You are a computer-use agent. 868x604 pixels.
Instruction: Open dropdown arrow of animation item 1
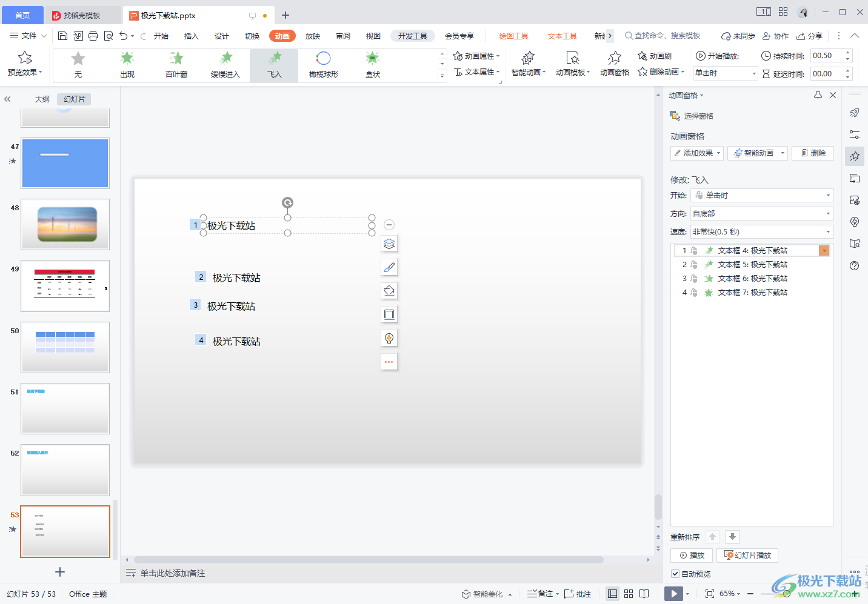coord(824,251)
